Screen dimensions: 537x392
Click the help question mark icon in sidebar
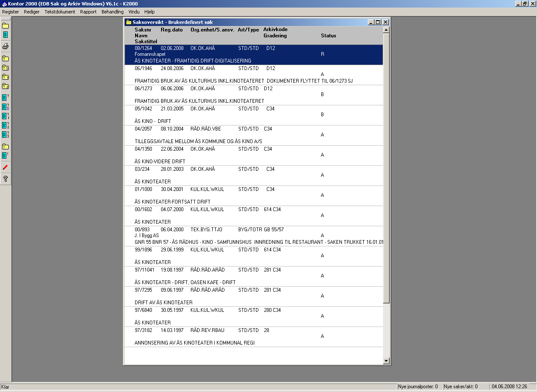[5, 179]
